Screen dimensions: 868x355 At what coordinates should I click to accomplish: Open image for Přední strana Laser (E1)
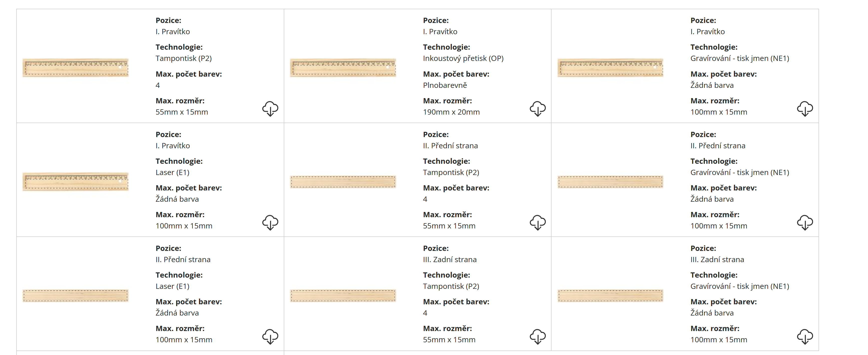click(75, 296)
